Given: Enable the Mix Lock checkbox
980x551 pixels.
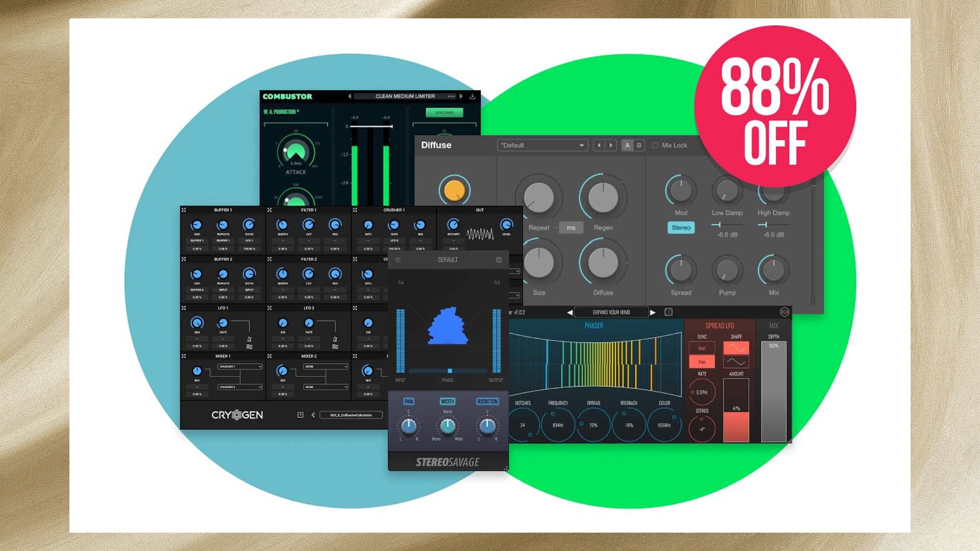Looking at the screenshot, I should click(x=655, y=145).
